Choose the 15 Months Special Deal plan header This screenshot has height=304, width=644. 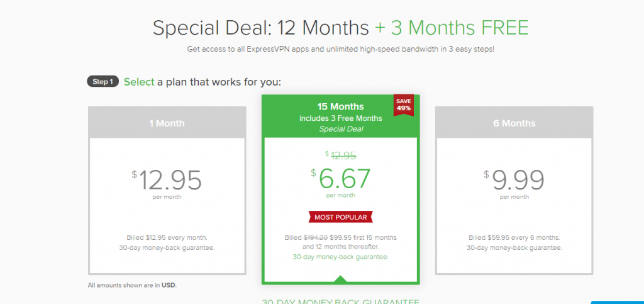coord(340,116)
